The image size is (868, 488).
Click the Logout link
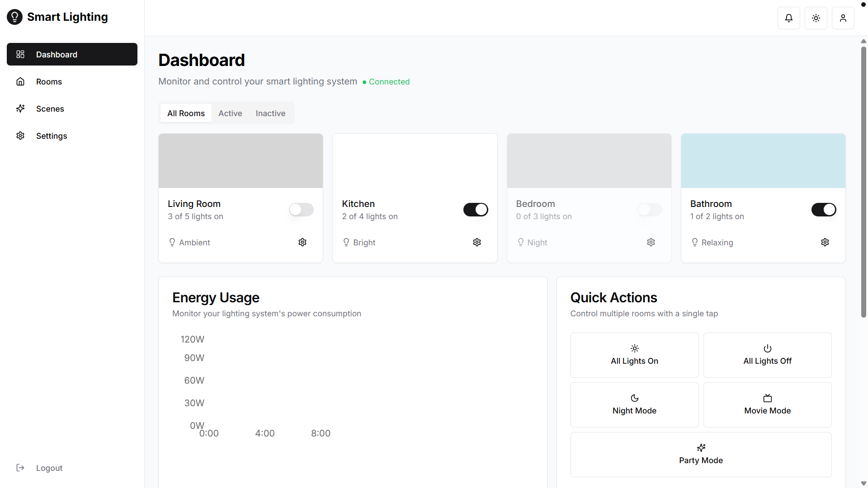click(49, 468)
